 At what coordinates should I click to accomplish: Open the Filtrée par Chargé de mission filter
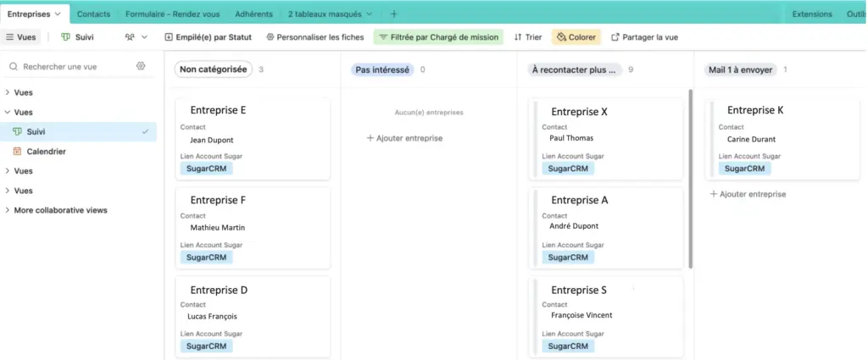[x=438, y=37]
